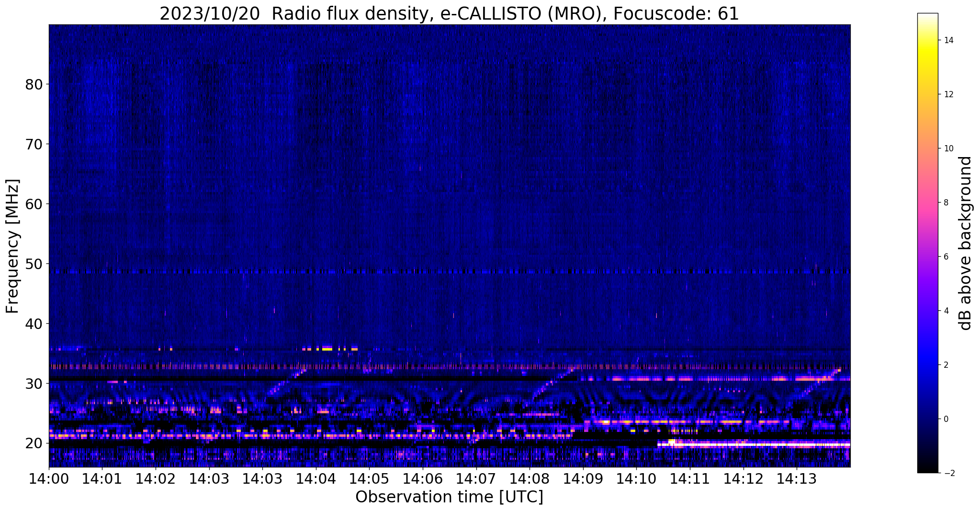The image size is (980, 511).
Task: Click the "Observation time [UTC]" x-axis label
Action: (449, 497)
